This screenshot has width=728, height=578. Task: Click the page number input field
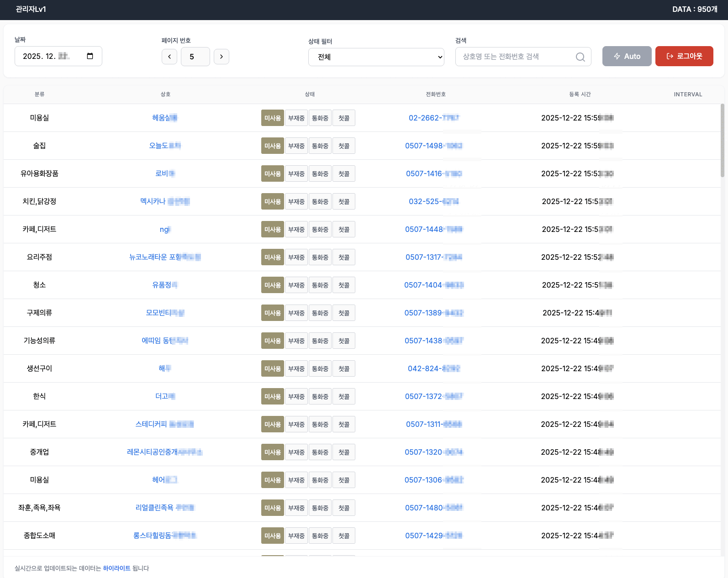click(x=195, y=57)
